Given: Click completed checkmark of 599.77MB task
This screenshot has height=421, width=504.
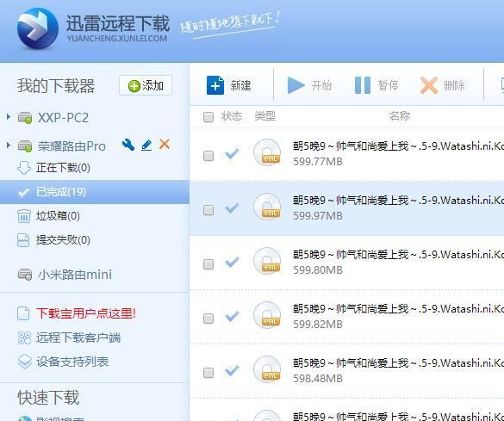Looking at the screenshot, I should pos(232,154).
